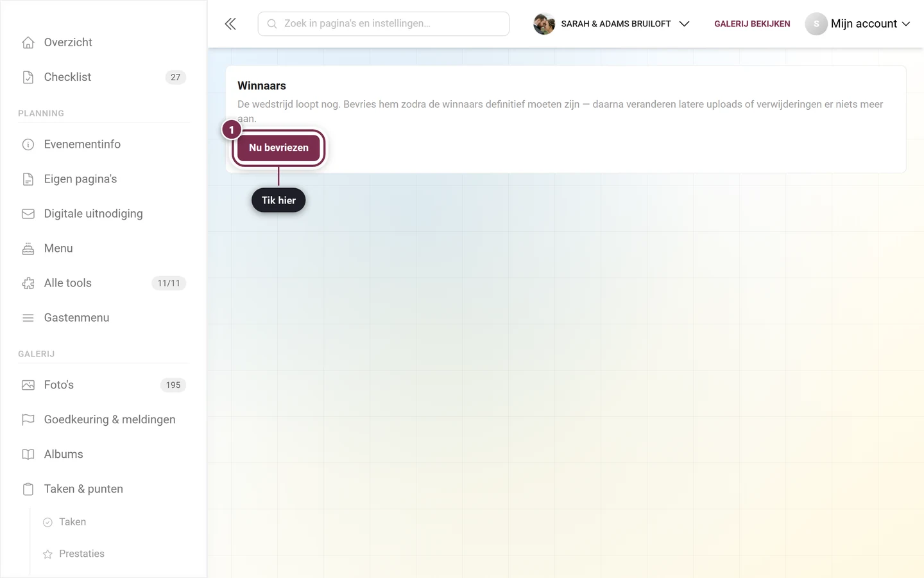Collapse the Taken & punten section
Image resolution: width=924 pixels, height=578 pixels.
[x=103, y=489]
